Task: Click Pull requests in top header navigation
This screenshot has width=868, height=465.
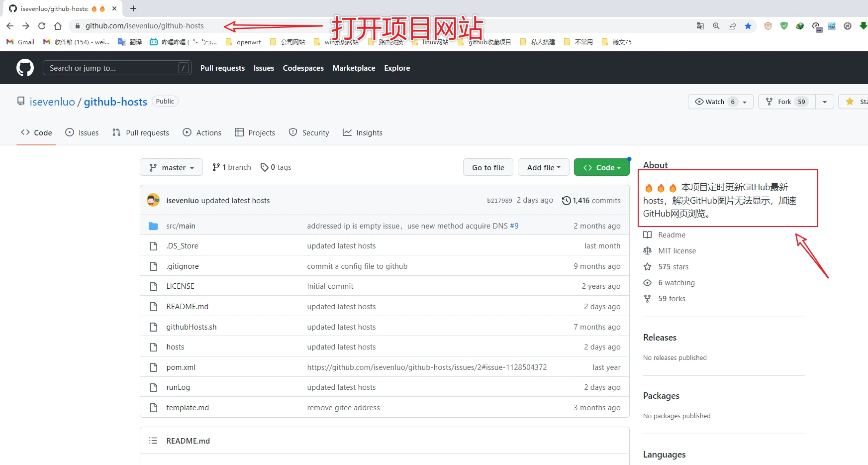Action: [x=222, y=68]
